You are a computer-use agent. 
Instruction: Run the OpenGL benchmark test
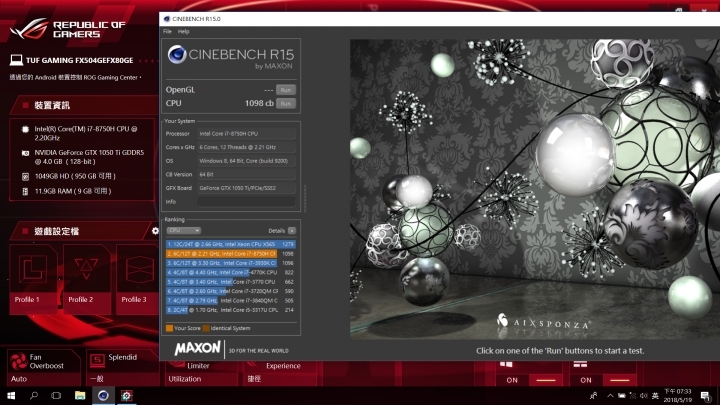(286, 90)
